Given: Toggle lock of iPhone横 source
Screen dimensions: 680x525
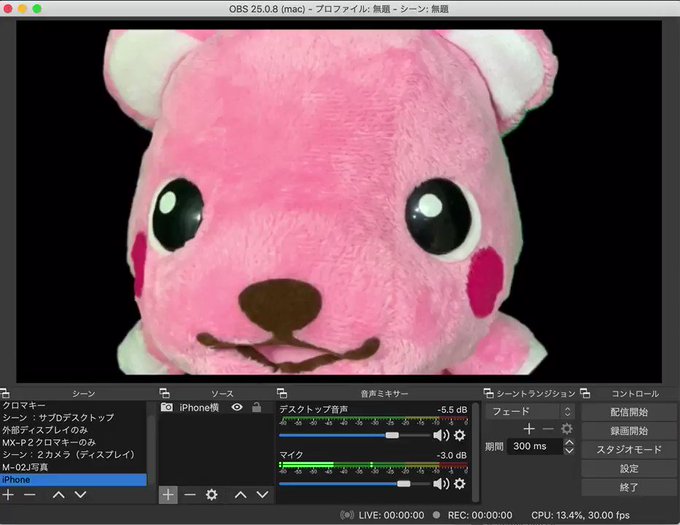Looking at the screenshot, I should (257, 407).
